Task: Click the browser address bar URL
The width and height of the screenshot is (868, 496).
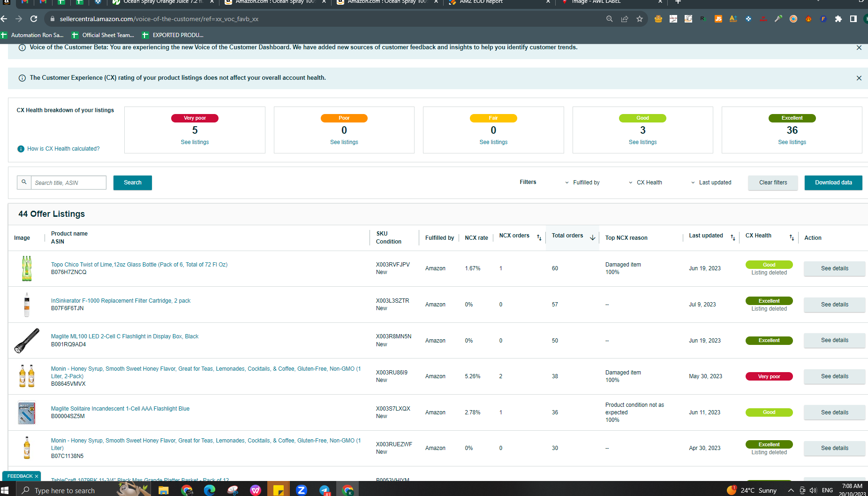Action: pos(159,19)
